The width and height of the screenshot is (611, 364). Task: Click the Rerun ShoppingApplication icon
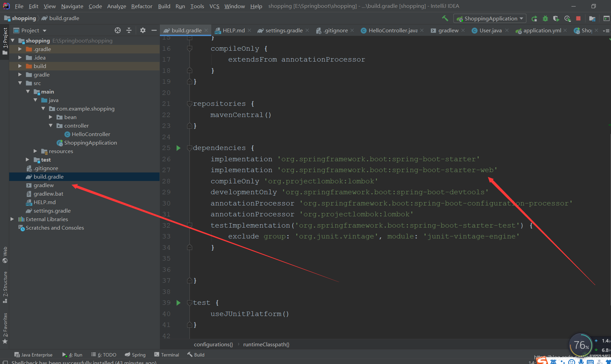tap(534, 18)
